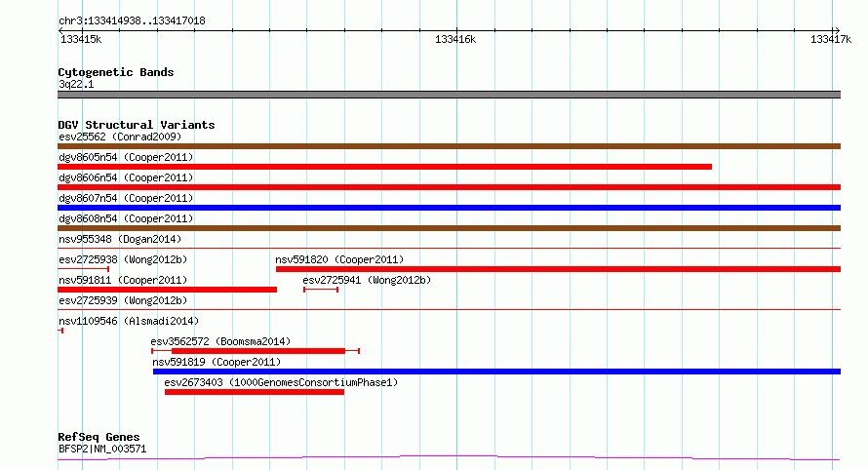Screen dimensions: 868x470
Task: Click the right arrow at the ruler end
Action: (837, 30)
